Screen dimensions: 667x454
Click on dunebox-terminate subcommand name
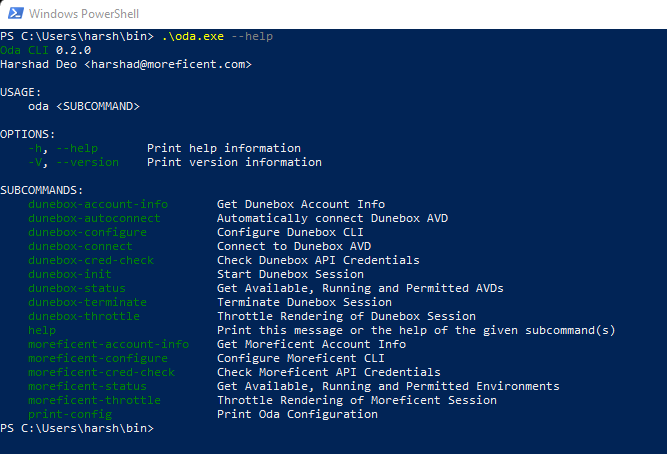[87, 302]
